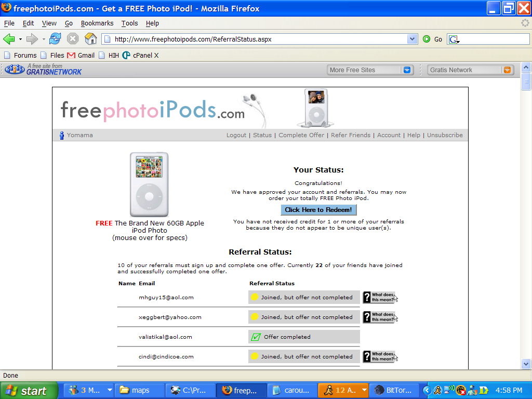Click the iPod Photo product image

(x=149, y=184)
